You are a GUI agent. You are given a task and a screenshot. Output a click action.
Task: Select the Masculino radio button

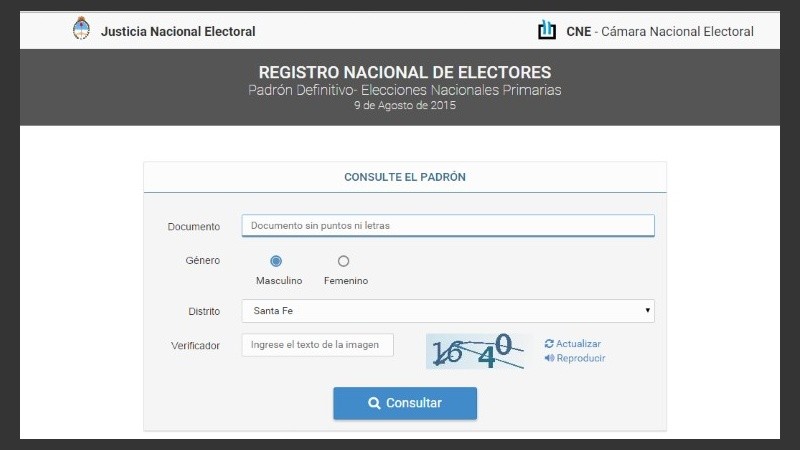point(276,261)
